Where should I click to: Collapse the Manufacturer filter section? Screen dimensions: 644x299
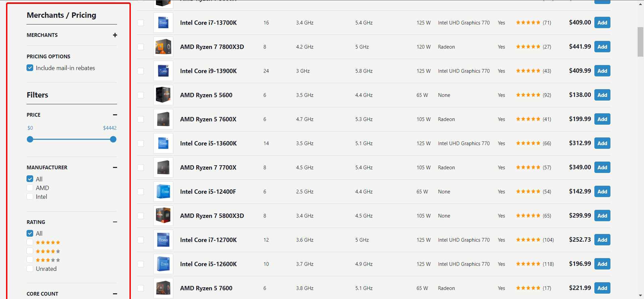point(115,168)
